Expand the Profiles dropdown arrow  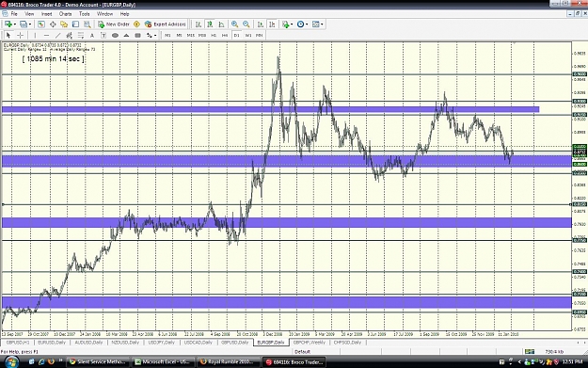pos(30,24)
